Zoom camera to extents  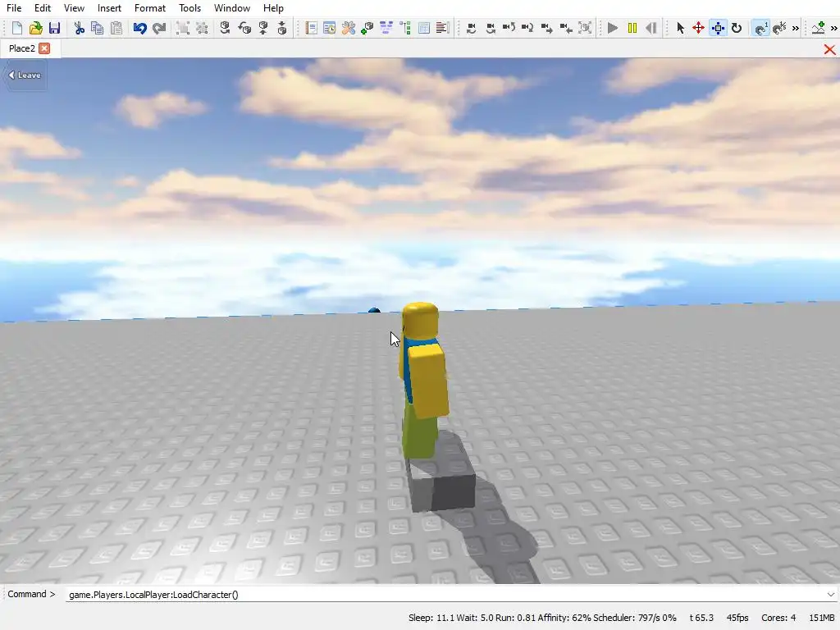pyautogui.click(x=585, y=28)
